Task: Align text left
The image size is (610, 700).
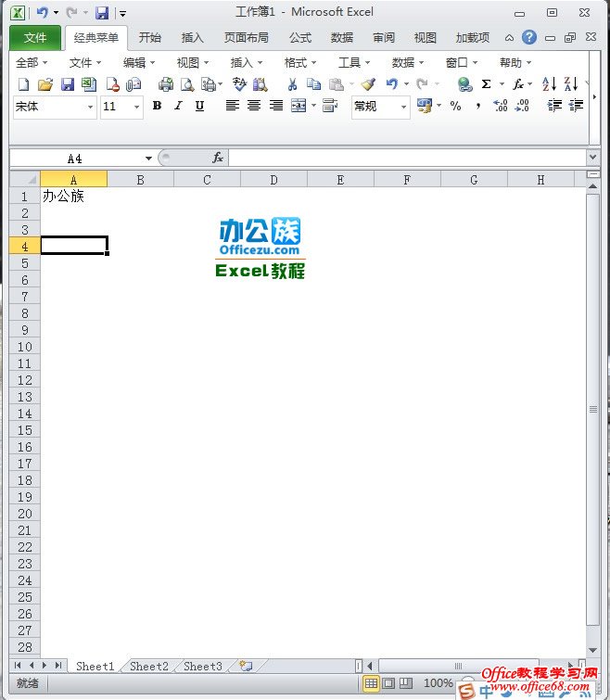Action: [x=233, y=106]
